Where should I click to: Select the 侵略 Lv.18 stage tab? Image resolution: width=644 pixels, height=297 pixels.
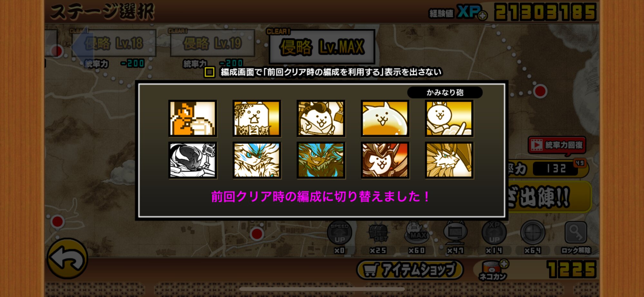click(114, 43)
